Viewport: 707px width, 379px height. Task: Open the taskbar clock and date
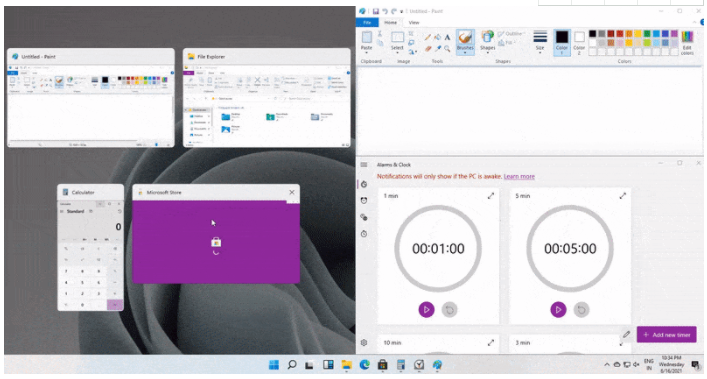click(671, 364)
